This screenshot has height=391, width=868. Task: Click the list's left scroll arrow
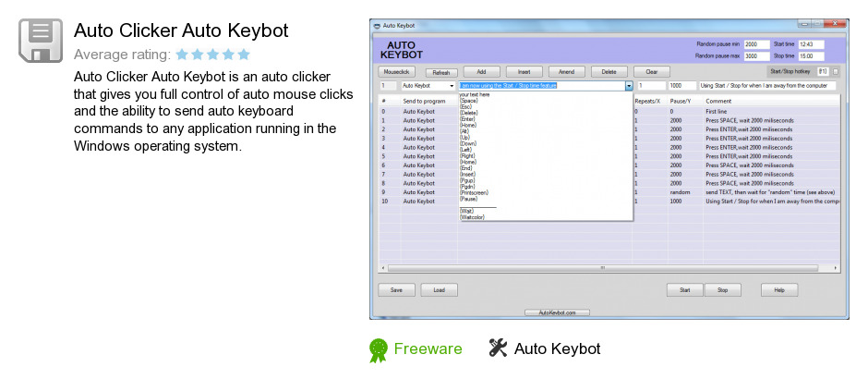382,268
